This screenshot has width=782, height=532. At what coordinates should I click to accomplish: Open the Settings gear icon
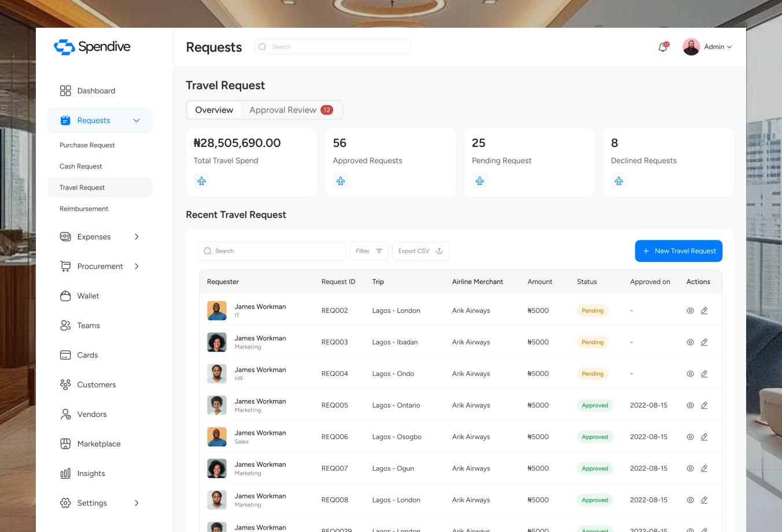pos(65,503)
